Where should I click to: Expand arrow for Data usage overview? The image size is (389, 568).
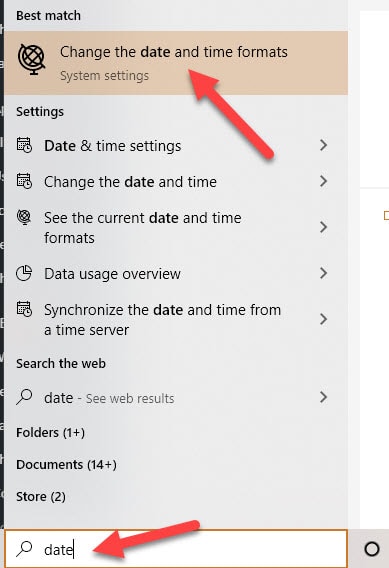pos(323,273)
